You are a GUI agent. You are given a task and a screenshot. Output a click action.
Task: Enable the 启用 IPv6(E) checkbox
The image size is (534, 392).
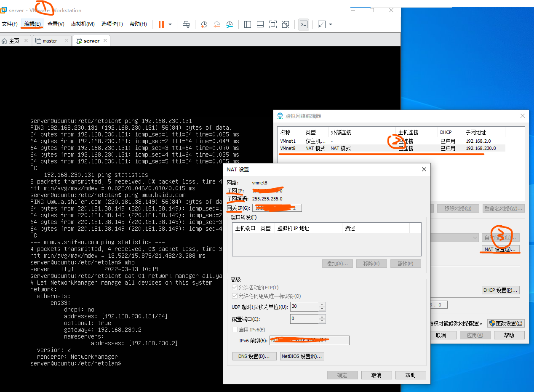click(235, 330)
